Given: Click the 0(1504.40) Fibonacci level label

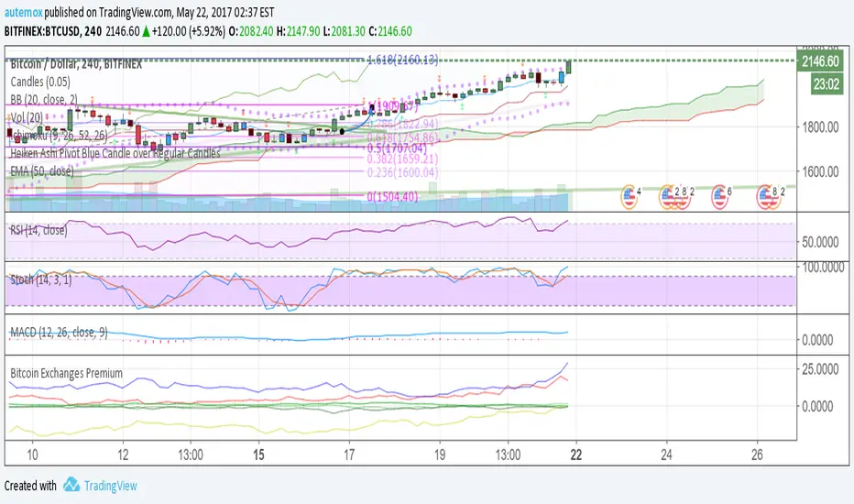Looking at the screenshot, I should coord(393,196).
